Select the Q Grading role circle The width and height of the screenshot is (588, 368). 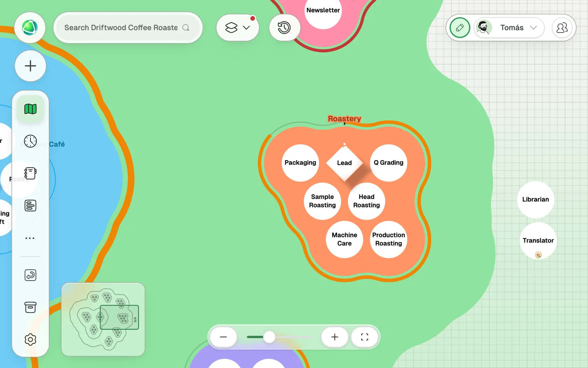(x=388, y=163)
